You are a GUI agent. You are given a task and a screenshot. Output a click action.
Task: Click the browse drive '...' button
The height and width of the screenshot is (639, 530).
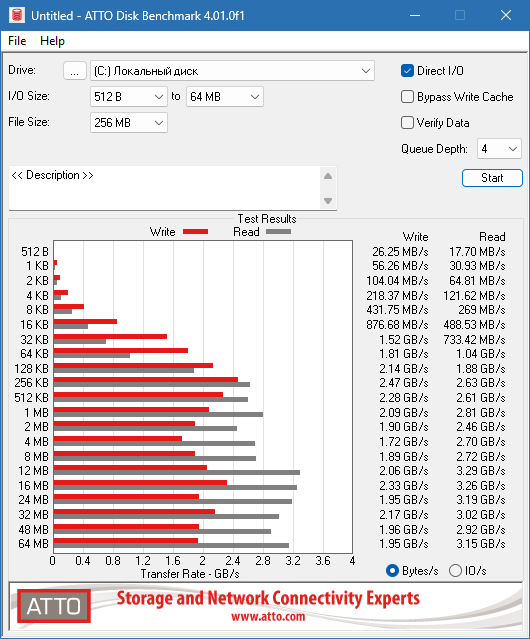[75, 71]
